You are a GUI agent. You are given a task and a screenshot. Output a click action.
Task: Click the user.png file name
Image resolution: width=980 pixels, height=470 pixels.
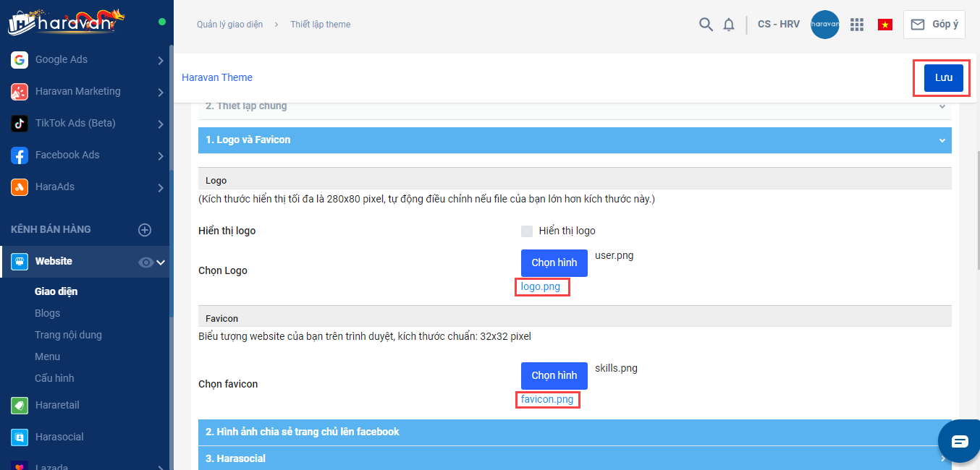(614, 255)
